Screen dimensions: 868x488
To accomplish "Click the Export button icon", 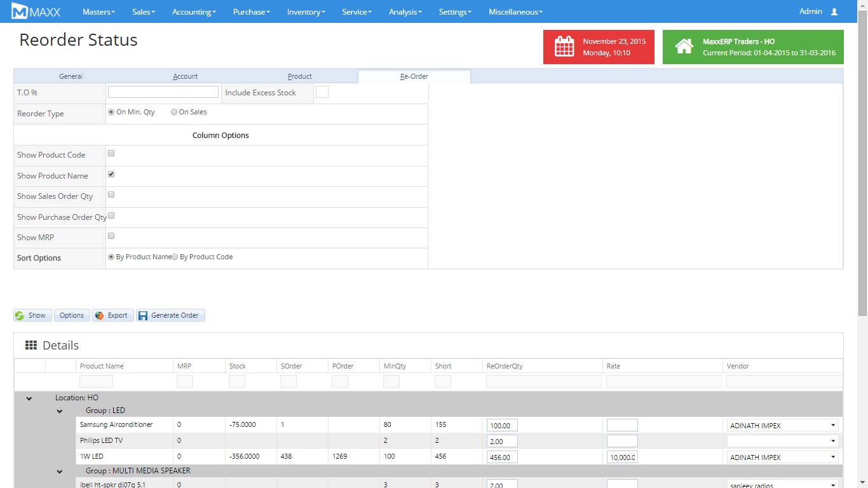I will click(x=100, y=316).
